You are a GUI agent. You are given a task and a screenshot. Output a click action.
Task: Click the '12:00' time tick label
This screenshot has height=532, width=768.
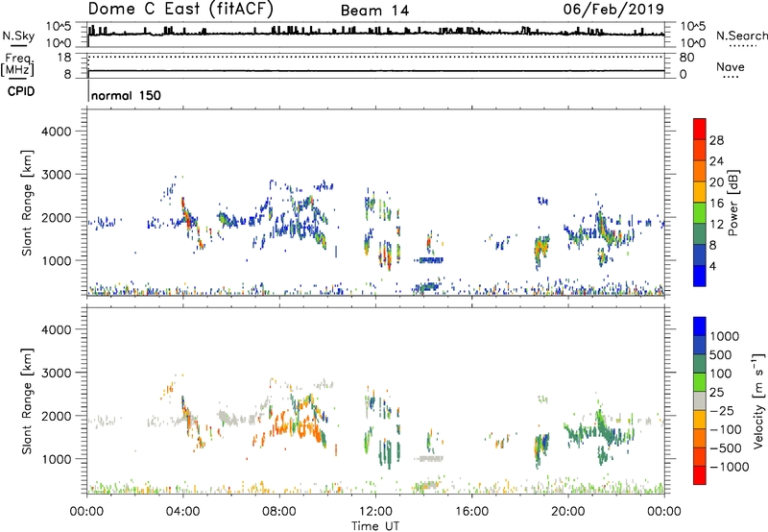click(x=375, y=512)
